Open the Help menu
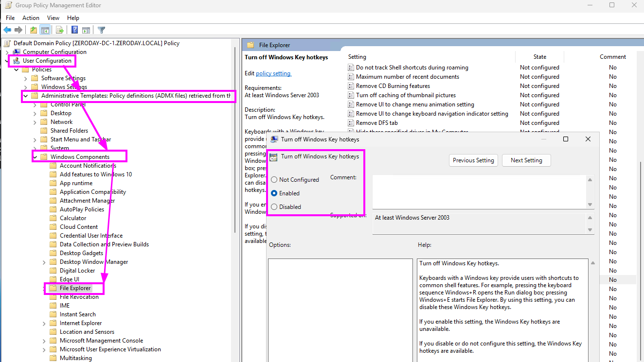Viewport: 644px width, 362px height. 73,18
